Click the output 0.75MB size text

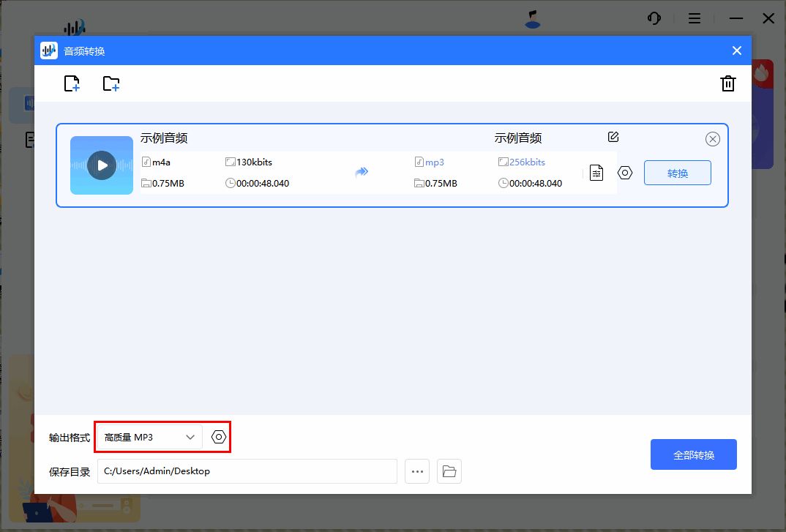[x=441, y=184]
